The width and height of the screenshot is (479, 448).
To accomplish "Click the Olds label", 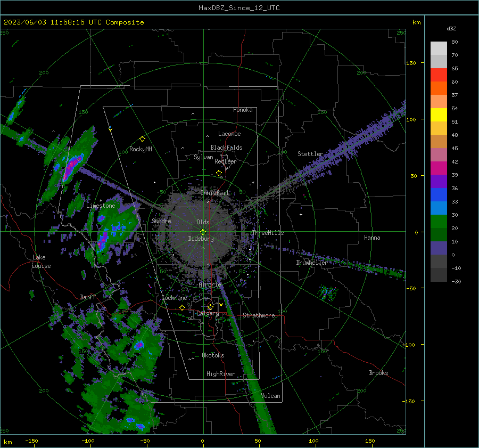I will 203,222.
